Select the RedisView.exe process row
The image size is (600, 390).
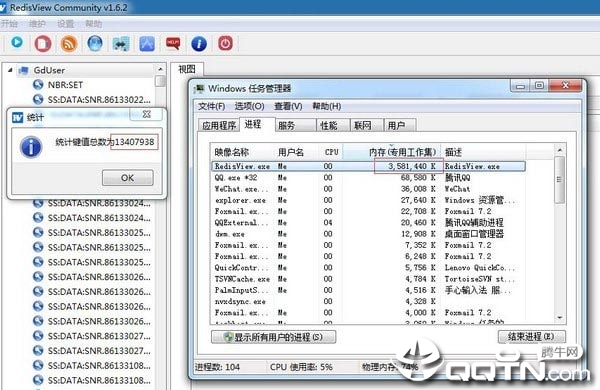[368, 166]
